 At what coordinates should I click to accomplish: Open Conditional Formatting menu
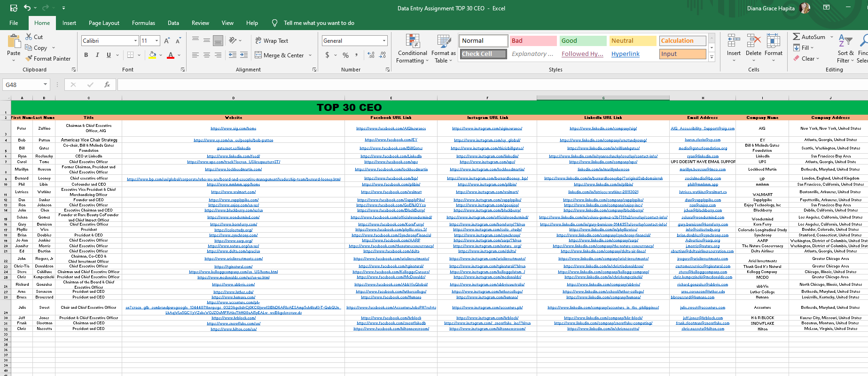(412, 49)
